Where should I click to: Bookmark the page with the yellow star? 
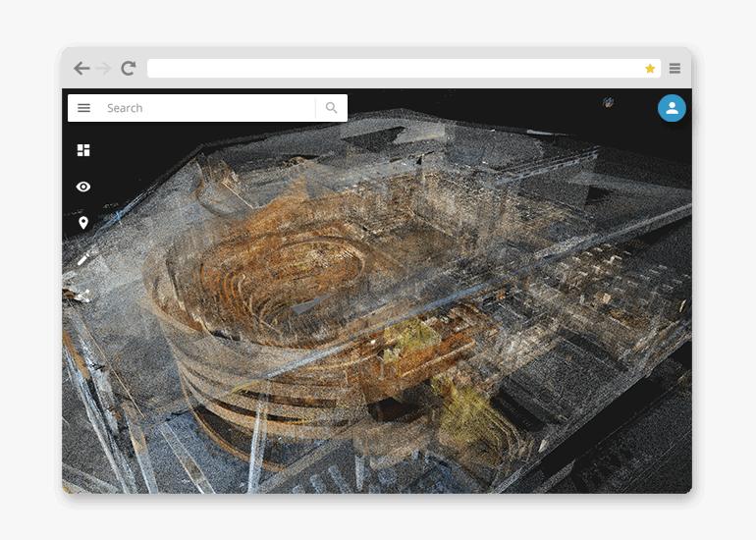point(650,69)
